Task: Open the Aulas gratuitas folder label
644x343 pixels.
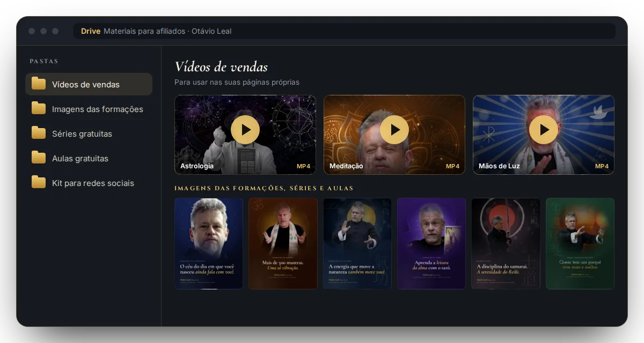Action: [x=80, y=159]
